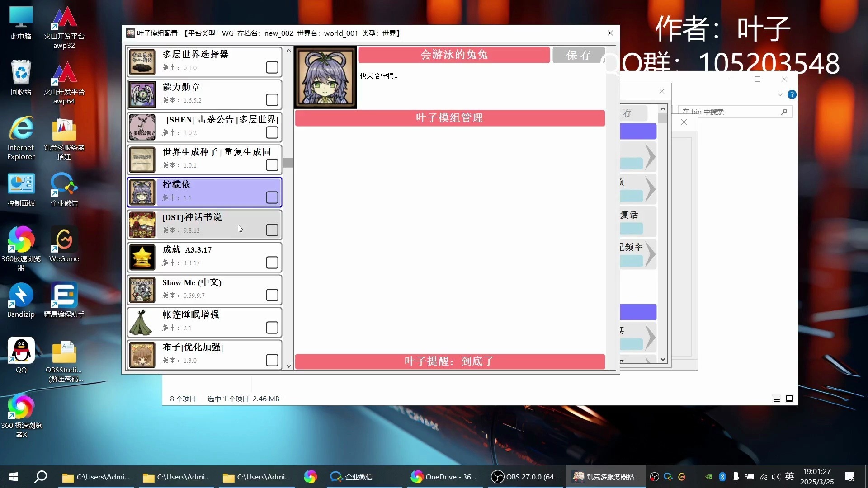Close the 叶子模组配置 window

[x=610, y=33]
